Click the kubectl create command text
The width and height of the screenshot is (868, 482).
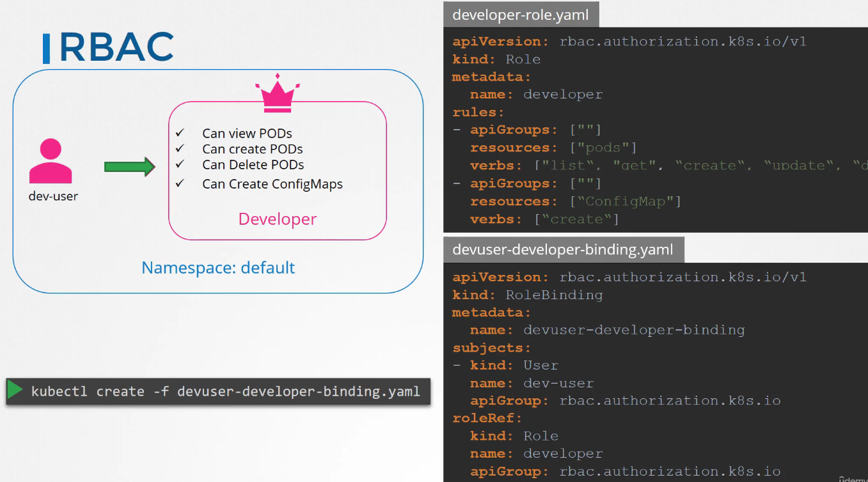[225, 391]
